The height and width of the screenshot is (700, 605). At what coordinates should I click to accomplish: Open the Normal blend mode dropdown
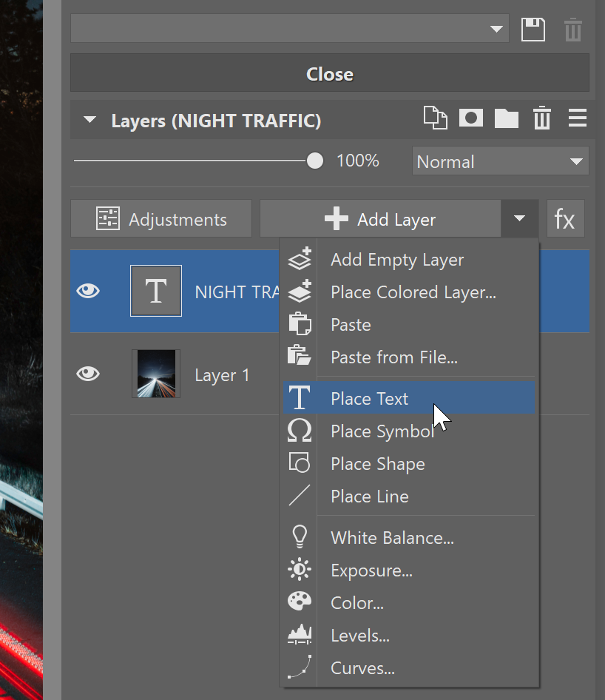pyautogui.click(x=500, y=161)
